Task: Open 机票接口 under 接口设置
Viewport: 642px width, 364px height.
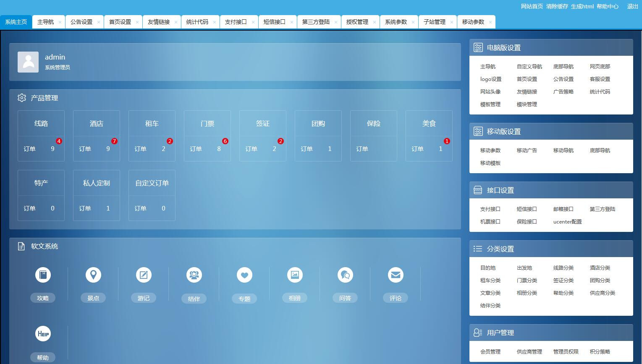Action: click(490, 222)
